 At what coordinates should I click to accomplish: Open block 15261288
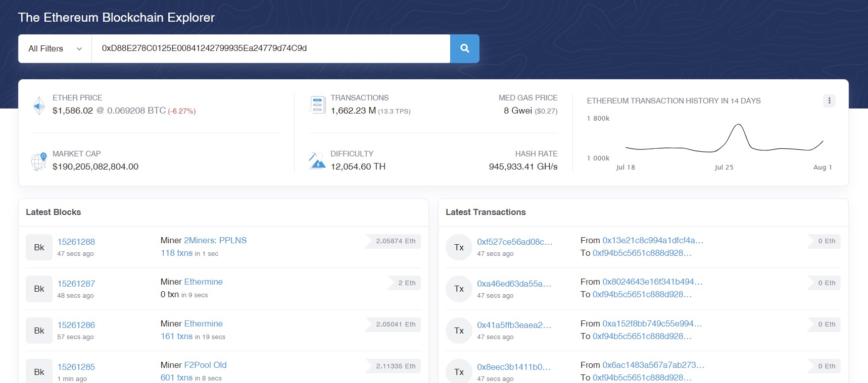coord(76,242)
